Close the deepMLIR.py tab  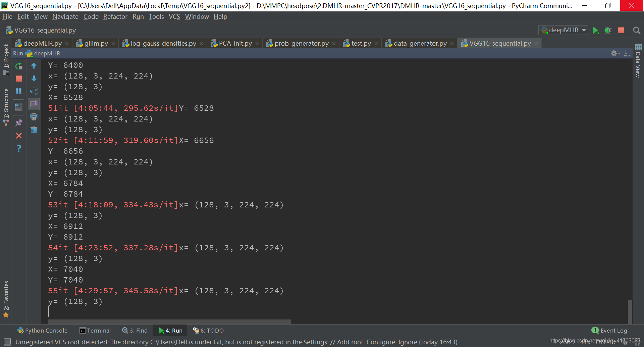[x=67, y=44]
